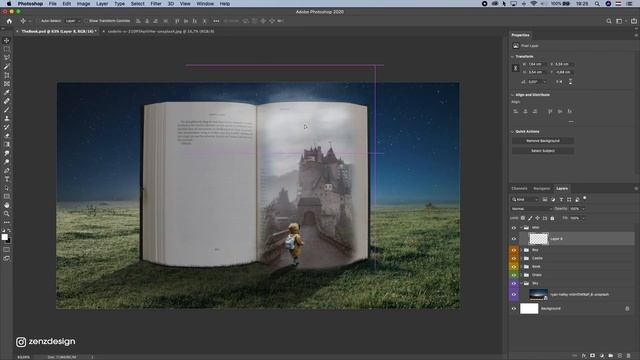Click the Add layer style fx icon
Image resolution: width=640 pixels, height=360 pixels.
click(x=584, y=356)
